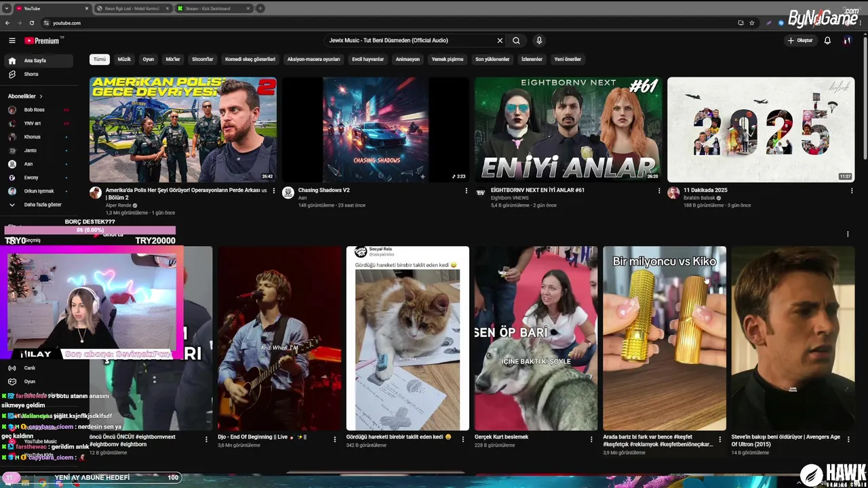Click the youtube.com address bar

click(x=393, y=23)
